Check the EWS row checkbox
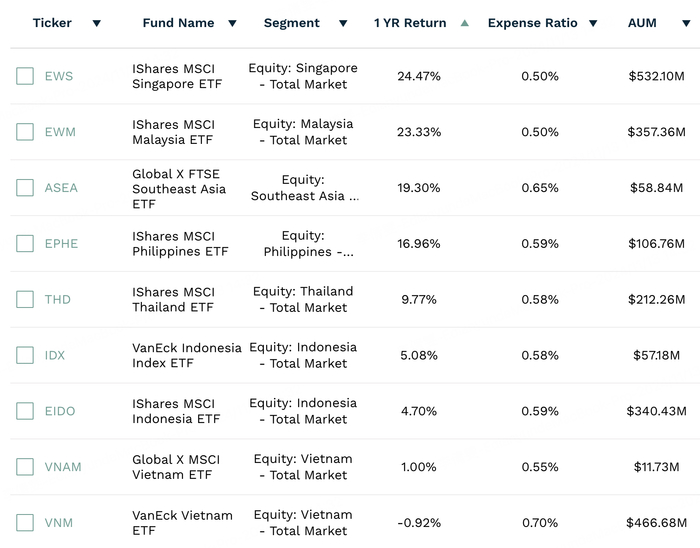Screen dimensions: 700x548 [25, 76]
